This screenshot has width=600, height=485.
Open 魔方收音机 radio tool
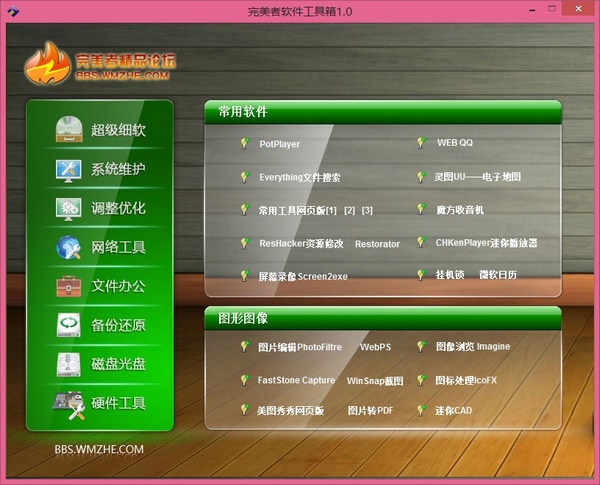459,210
